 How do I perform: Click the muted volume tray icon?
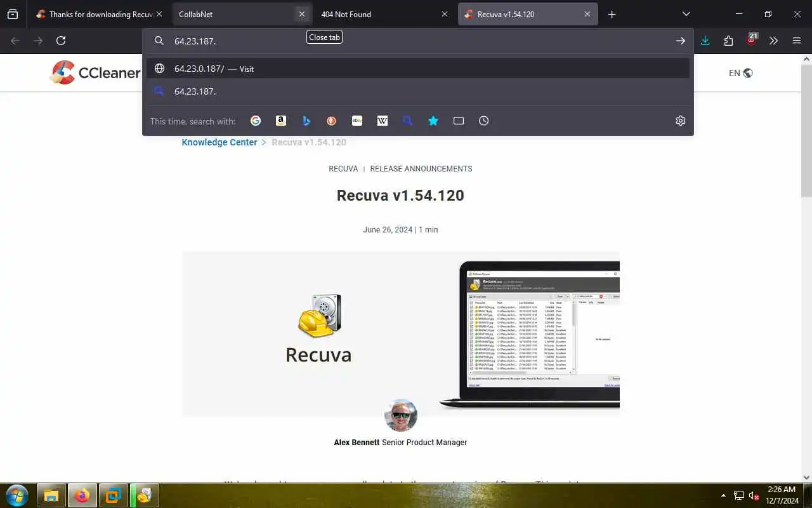pos(754,495)
